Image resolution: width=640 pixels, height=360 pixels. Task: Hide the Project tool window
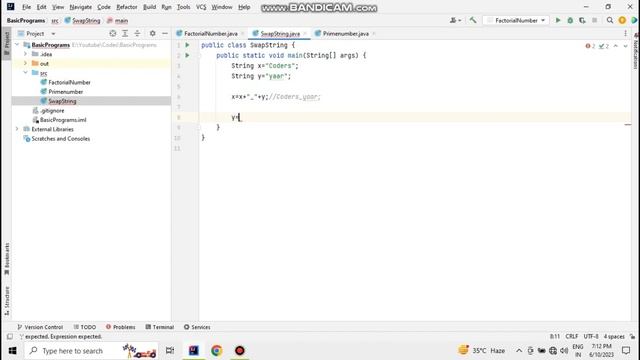click(165, 33)
